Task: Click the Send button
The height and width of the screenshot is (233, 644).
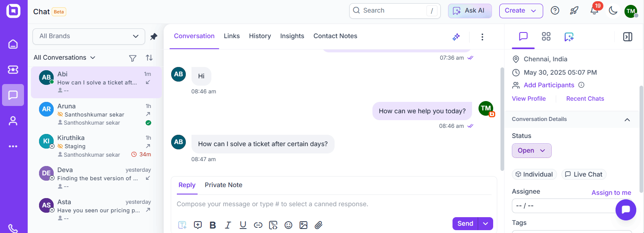Action: click(465, 224)
